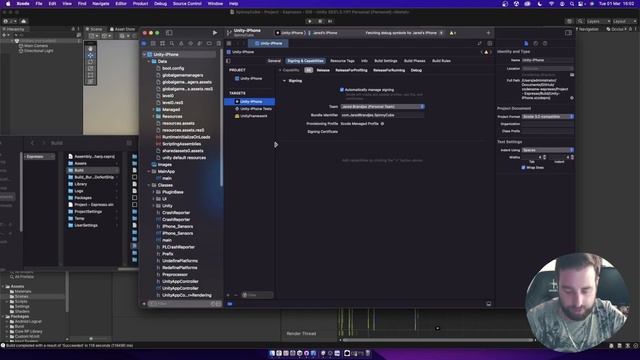The image size is (640, 360).
Task: Select boot.config in the project navigator
Action: point(173,68)
